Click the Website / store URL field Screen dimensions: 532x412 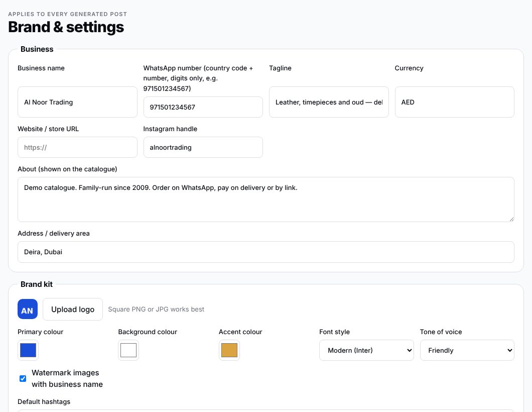pyautogui.click(x=77, y=147)
